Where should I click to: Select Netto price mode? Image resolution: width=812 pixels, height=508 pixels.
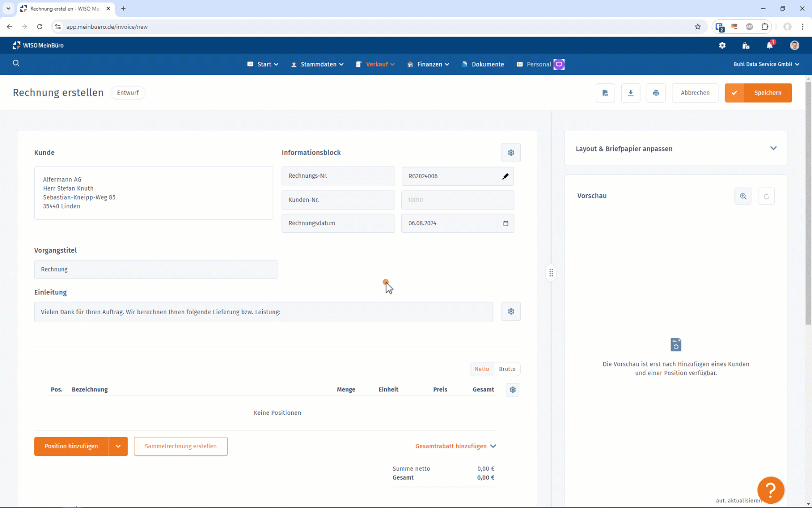(482, 369)
